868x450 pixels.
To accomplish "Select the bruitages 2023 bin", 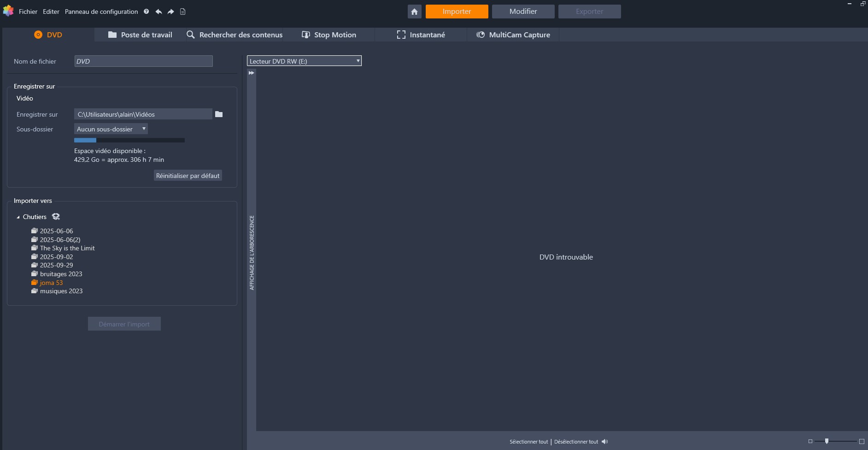I will point(61,274).
